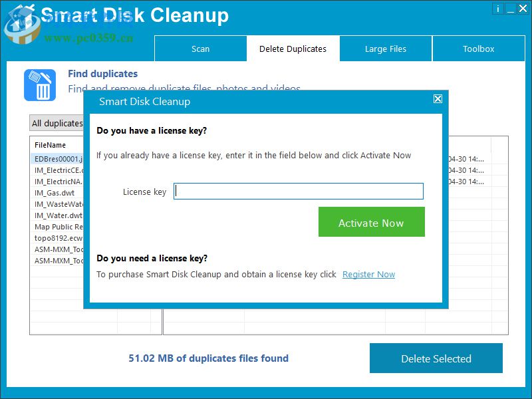Open the Register Now link
Screen dimensions: 532x399
[x=368, y=274]
